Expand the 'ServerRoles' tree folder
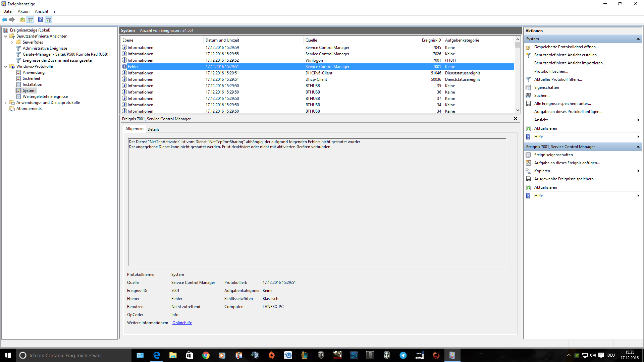This screenshot has height=362, width=644. [x=12, y=42]
